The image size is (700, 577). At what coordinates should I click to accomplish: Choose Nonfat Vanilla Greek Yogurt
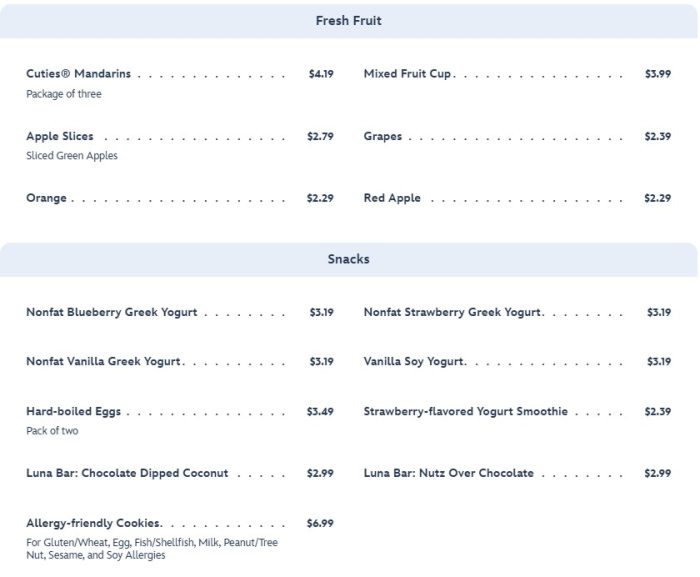coord(104,361)
